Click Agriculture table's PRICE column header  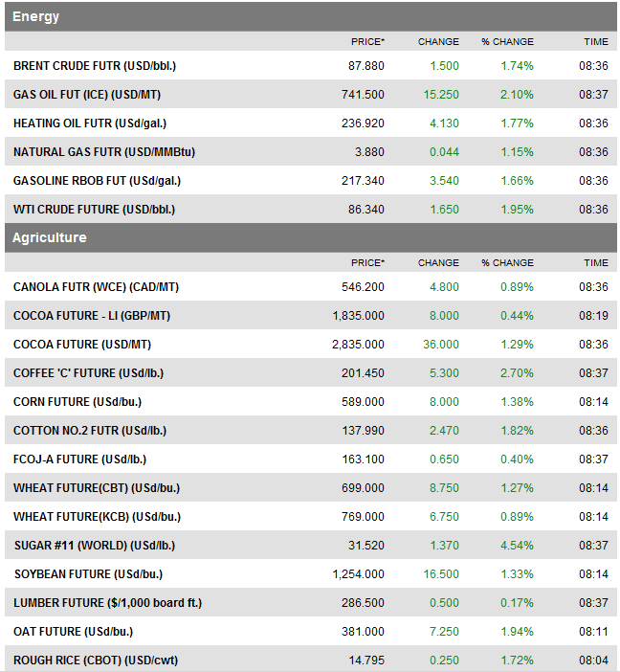[367, 262]
